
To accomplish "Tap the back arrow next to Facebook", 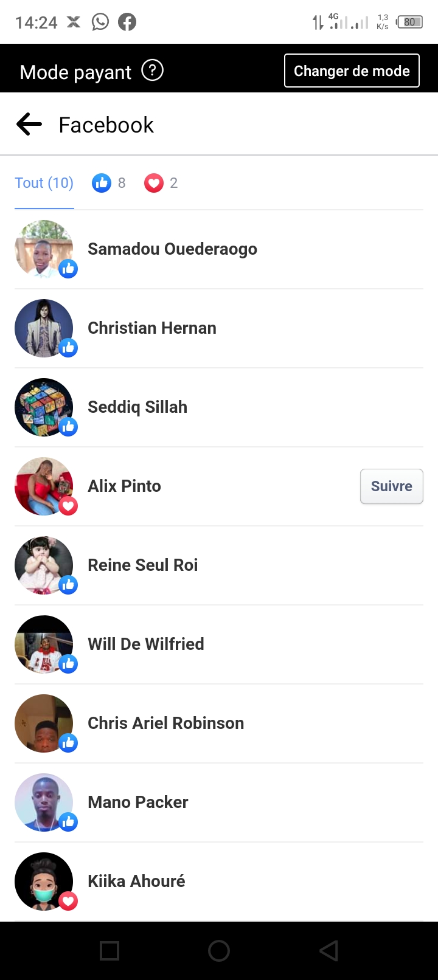I will 29,125.
